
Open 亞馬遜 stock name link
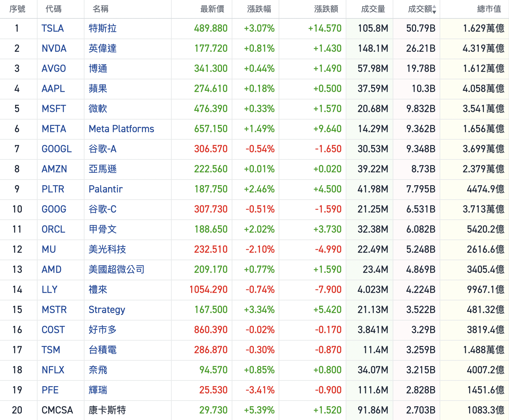pos(103,169)
